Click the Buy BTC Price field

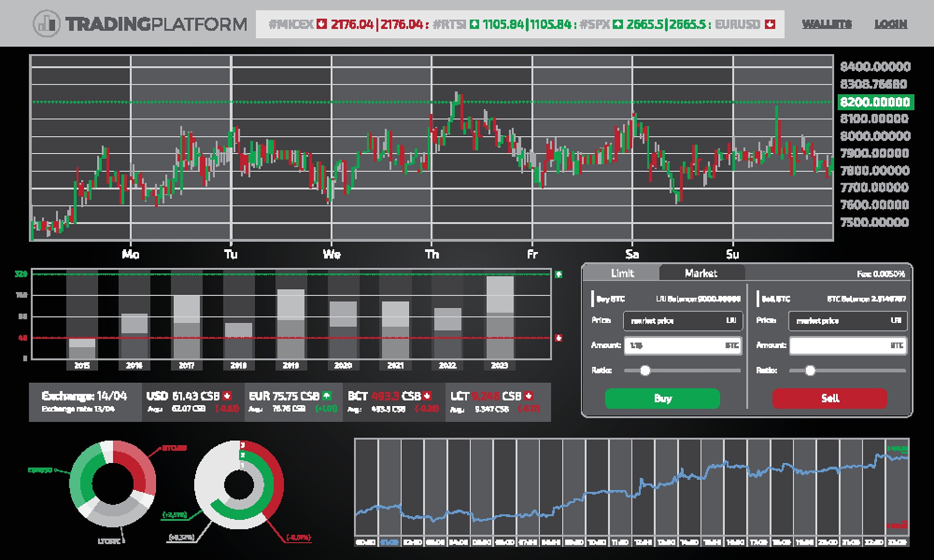[x=682, y=321]
